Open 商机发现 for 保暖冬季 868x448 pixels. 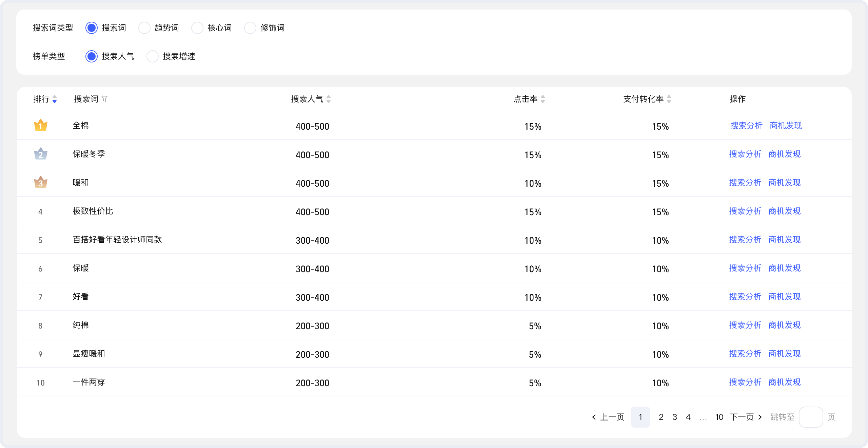point(785,154)
